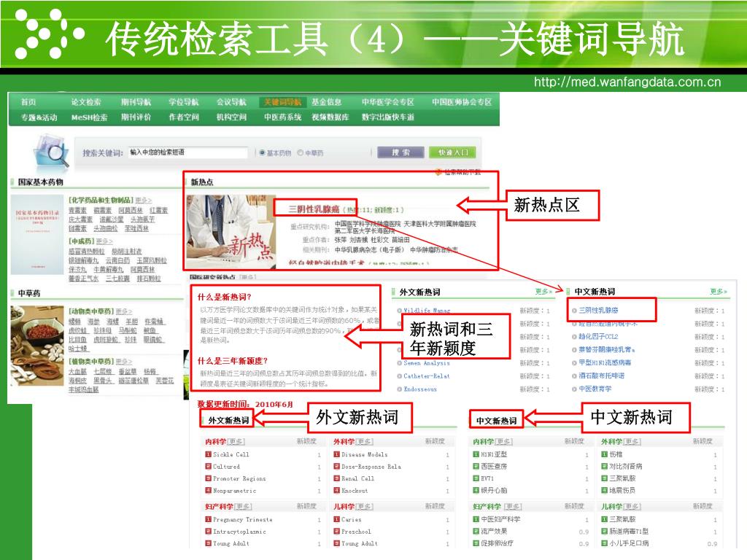Click bullet icon beside 三阴性乳腺癌
Screen dimensions: 747x560
[575, 311]
